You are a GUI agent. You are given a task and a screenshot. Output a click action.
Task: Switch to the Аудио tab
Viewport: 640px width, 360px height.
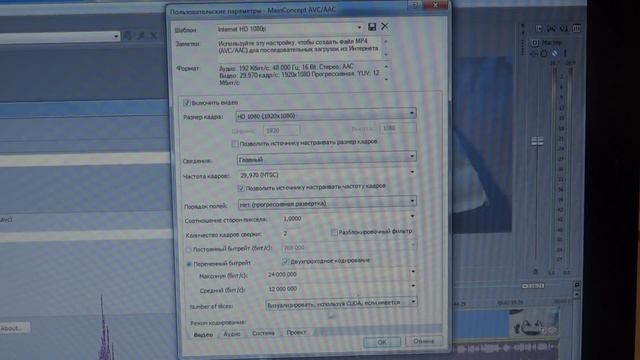point(232,334)
